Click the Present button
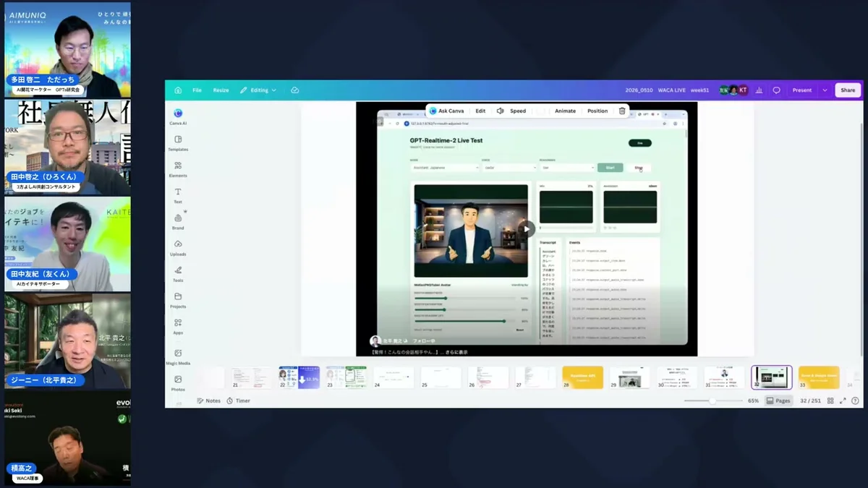Viewport: 868px width, 488px height. point(802,90)
